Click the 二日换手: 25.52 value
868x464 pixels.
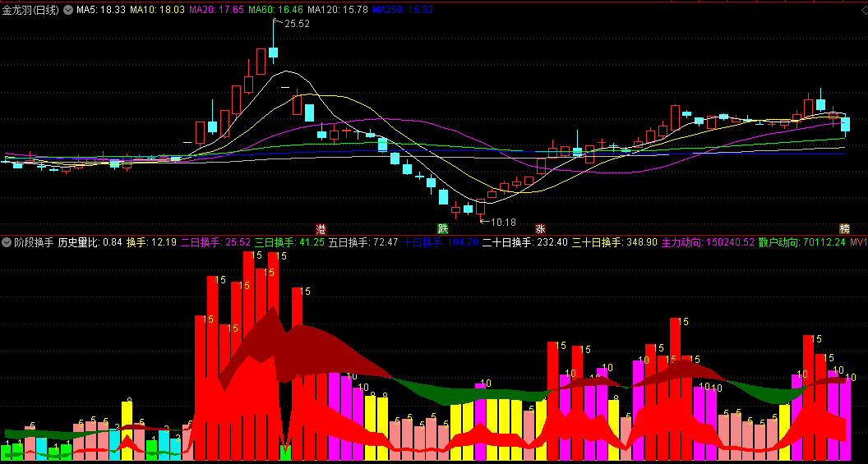click(215, 241)
